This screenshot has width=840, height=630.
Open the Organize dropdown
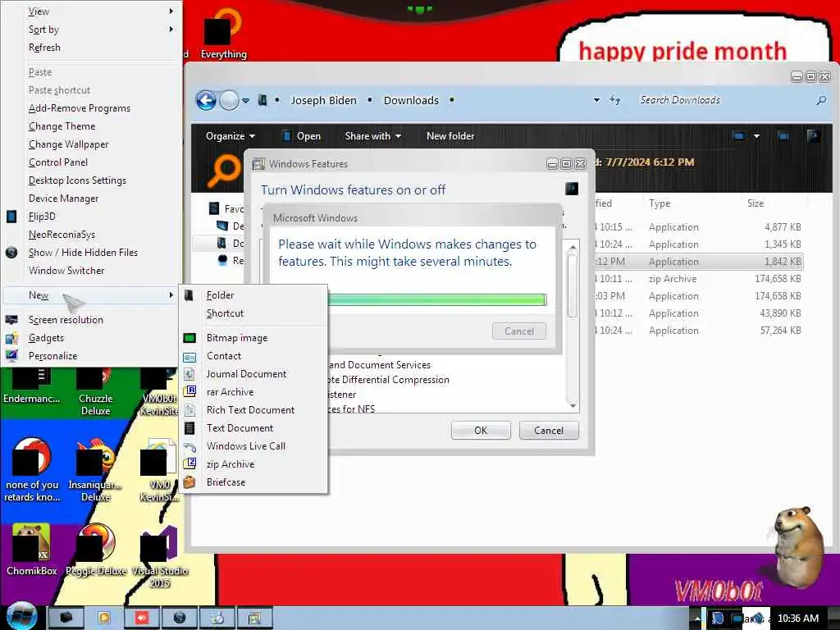[x=231, y=136]
